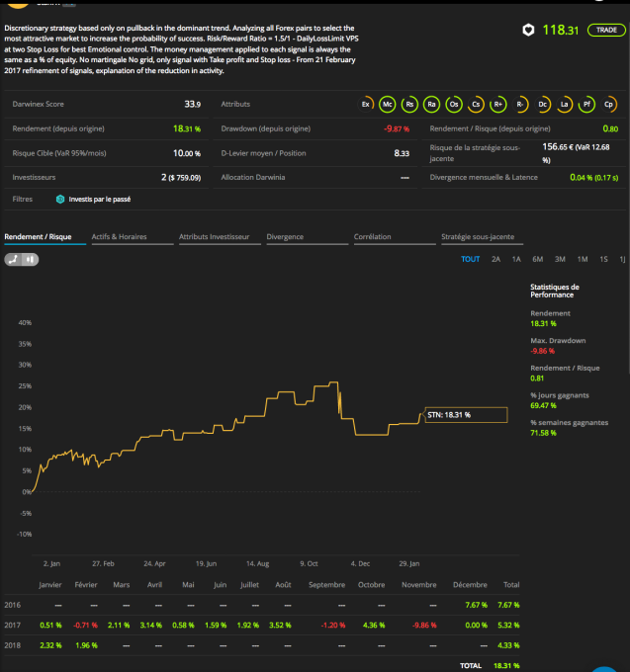
Task: Click the Rendement / Risque value 0.80
Action: 610,128
